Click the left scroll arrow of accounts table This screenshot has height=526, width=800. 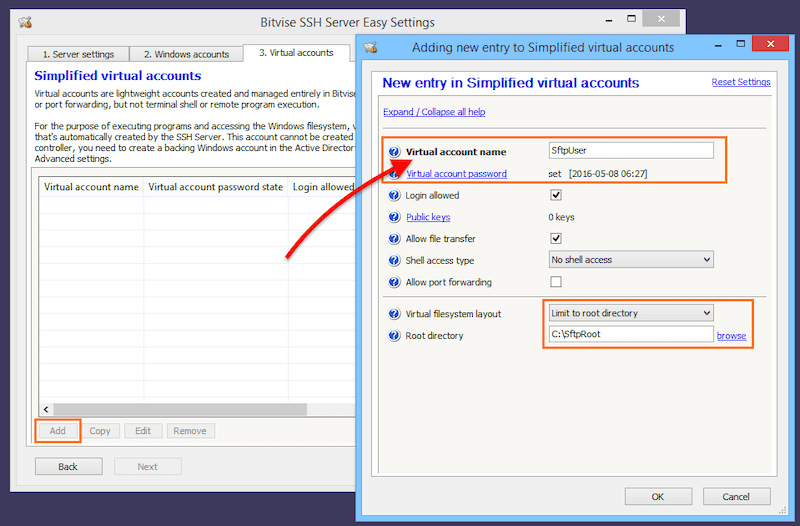(x=46, y=409)
